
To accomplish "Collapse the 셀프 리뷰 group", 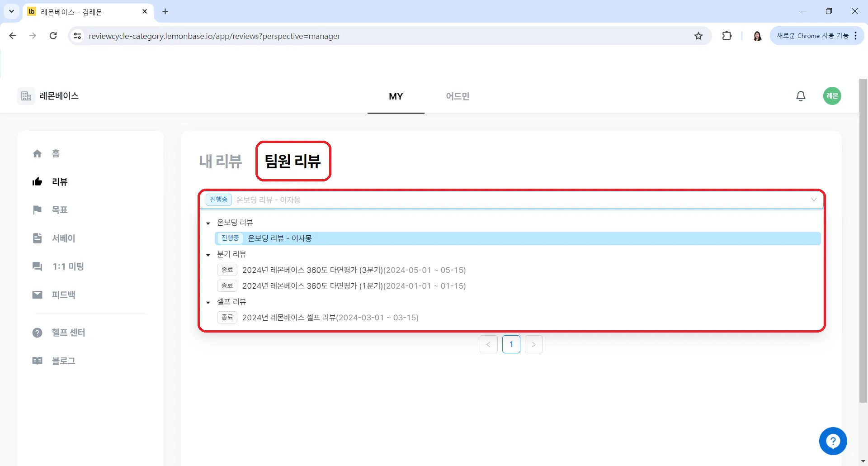I will pyautogui.click(x=208, y=302).
